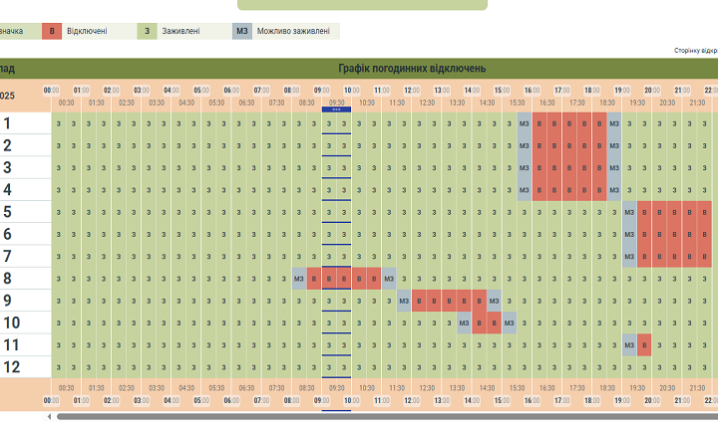The width and height of the screenshot is (718, 428).
Task: Click the left arrow of horizontal scrollbar
Action: [49, 417]
